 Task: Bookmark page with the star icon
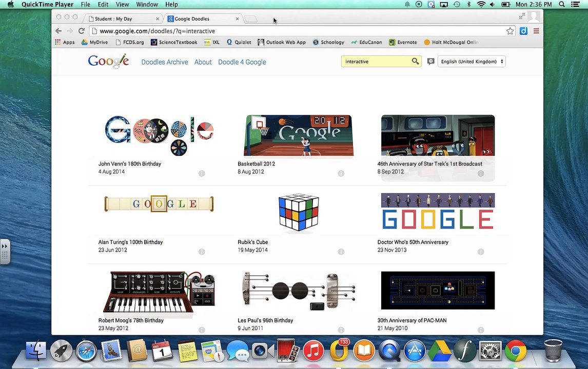click(510, 31)
